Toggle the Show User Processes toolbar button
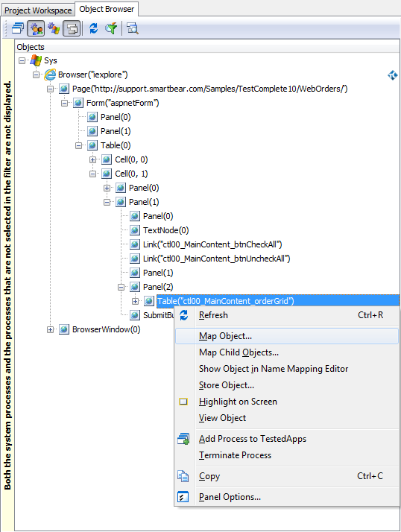The width and height of the screenshot is (401, 532). point(36,28)
